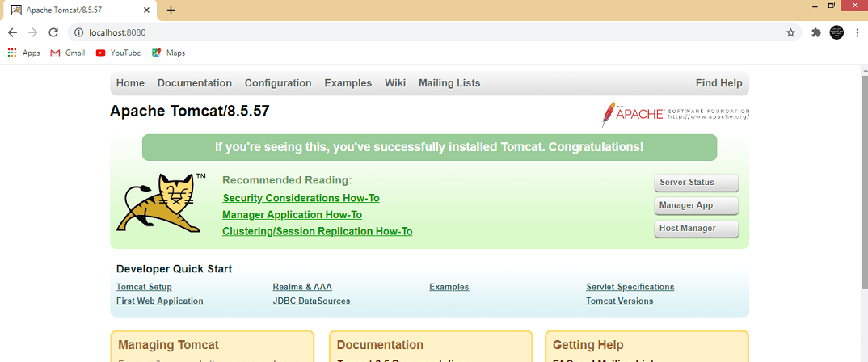Screen dimensions: 868x362
Task: Open the Examples item in the top navigation bar
Action: tap(348, 83)
